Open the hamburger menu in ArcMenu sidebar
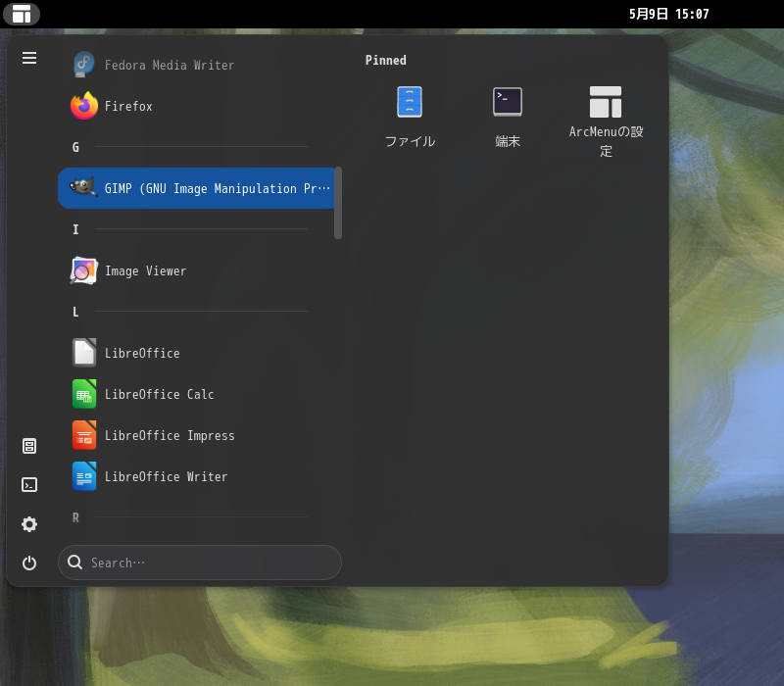Image resolution: width=784 pixels, height=686 pixels. click(29, 58)
